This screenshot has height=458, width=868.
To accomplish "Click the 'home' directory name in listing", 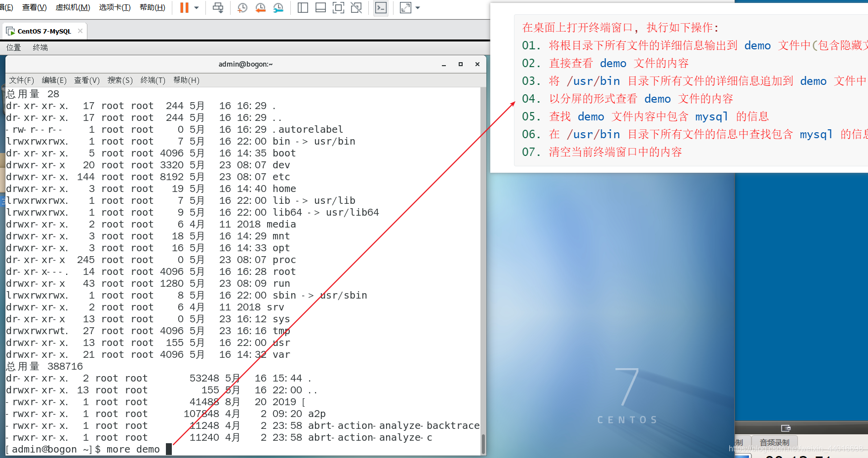I will point(284,189).
